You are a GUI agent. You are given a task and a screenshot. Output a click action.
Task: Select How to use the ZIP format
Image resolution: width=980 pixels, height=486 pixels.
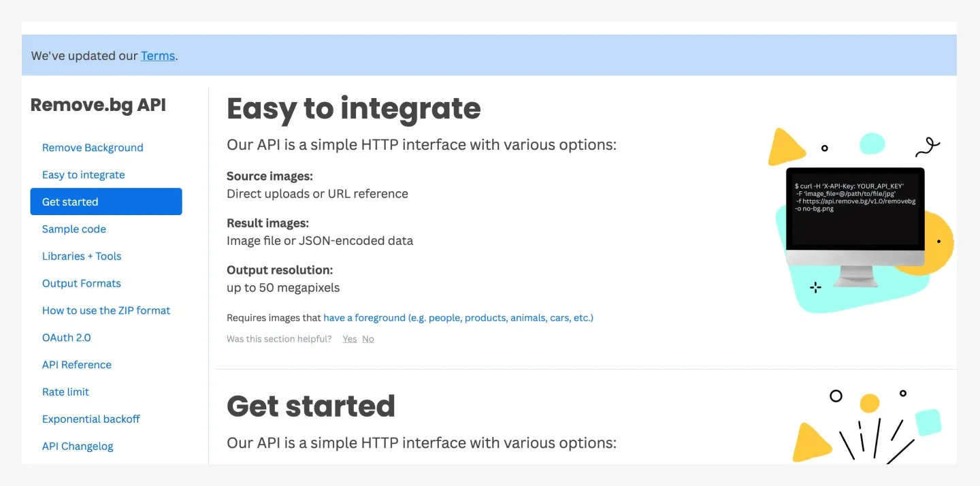(x=106, y=310)
